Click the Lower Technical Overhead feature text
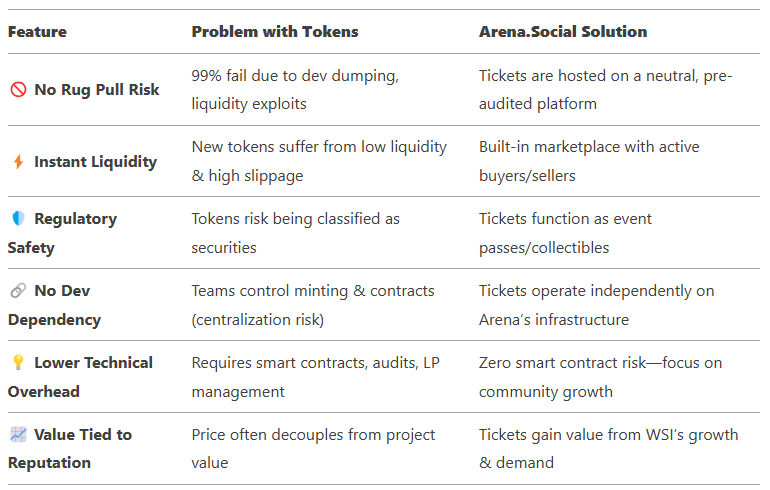Viewport: 770px width, 490px height. pyautogui.click(x=80, y=377)
